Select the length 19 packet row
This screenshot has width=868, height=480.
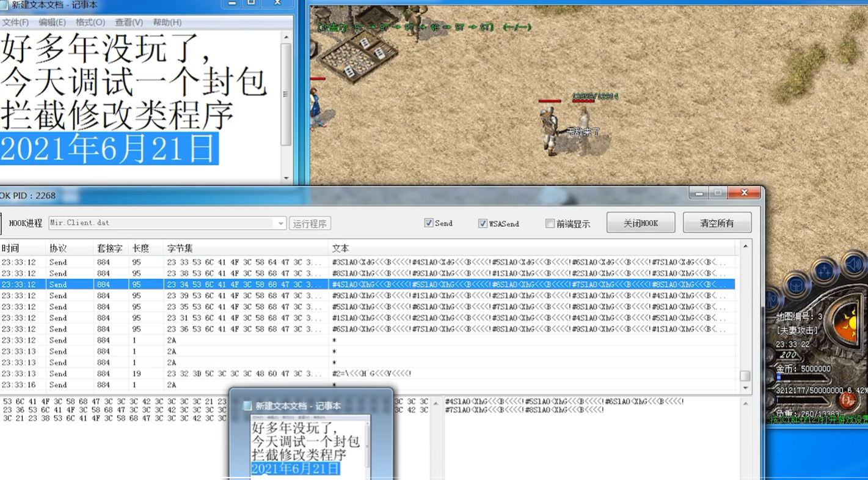pos(367,374)
